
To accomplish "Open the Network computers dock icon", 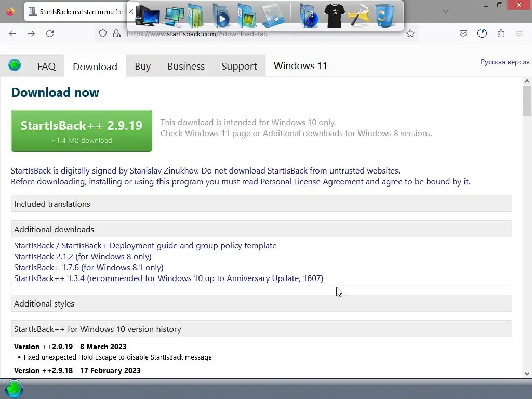I will click(x=174, y=16).
